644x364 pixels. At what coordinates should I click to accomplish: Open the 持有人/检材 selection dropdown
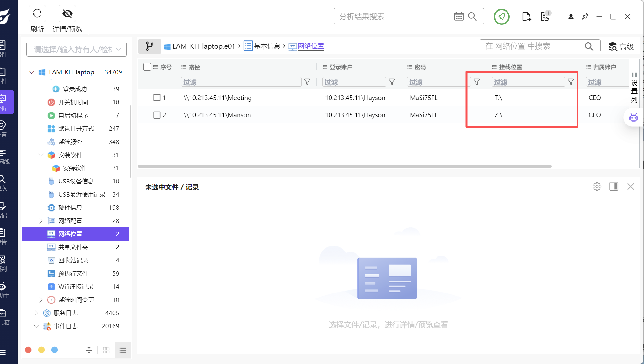(x=77, y=50)
